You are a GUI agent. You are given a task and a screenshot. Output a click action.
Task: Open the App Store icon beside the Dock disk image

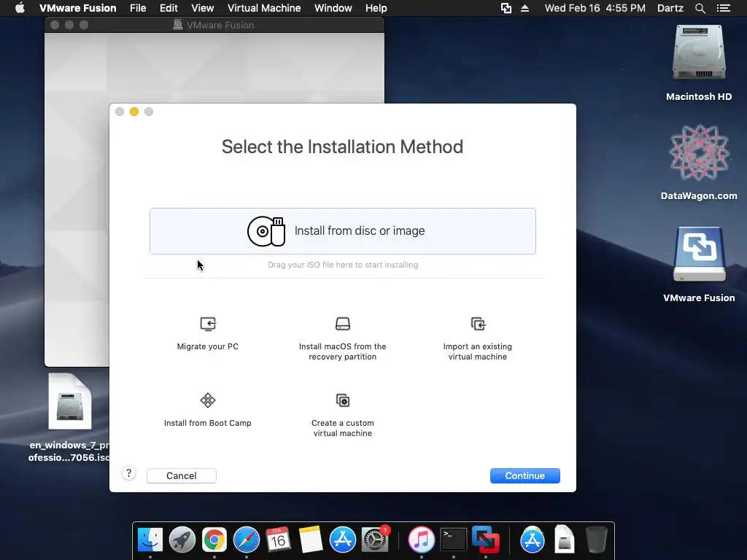pyautogui.click(x=532, y=540)
